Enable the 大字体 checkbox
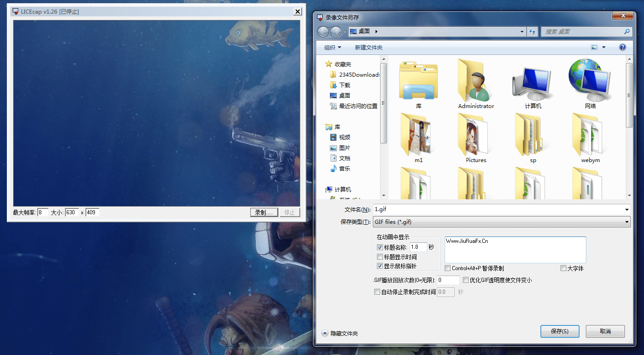The height and width of the screenshot is (355, 644). [x=564, y=268]
